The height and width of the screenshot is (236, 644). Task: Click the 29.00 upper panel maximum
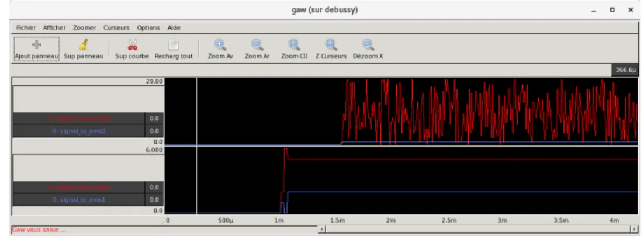155,81
